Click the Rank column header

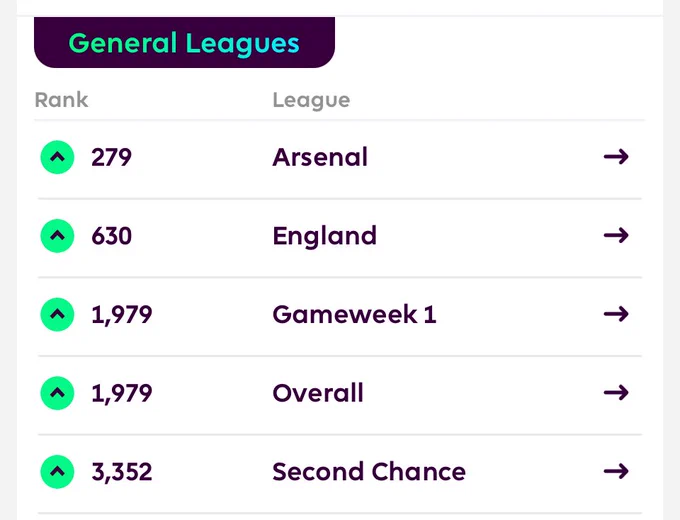61,100
